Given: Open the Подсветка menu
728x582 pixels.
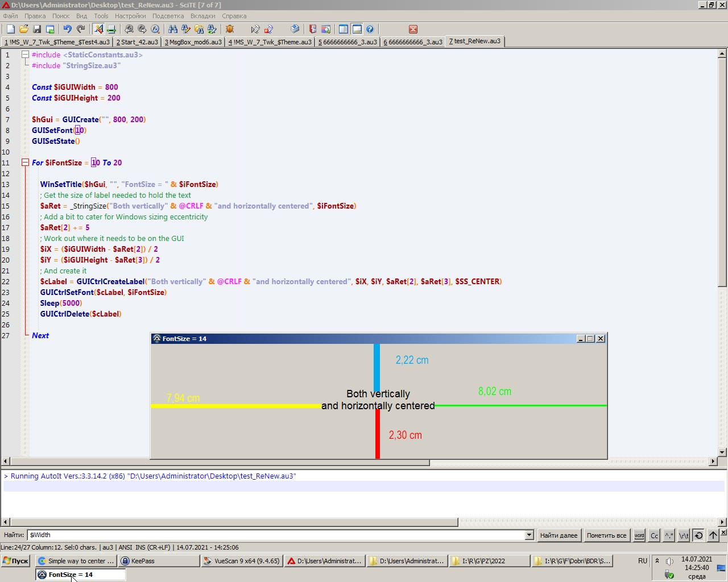Looking at the screenshot, I should [x=168, y=16].
